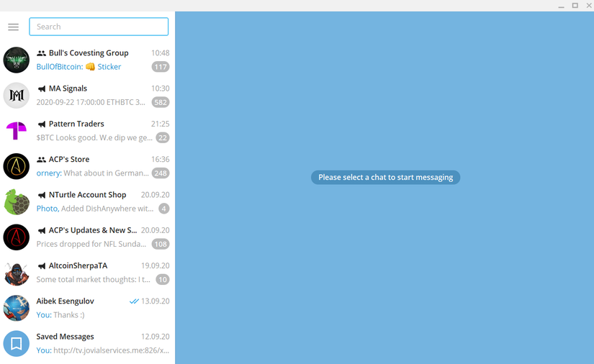Click the 248 unread badge
The image size is (594, 364).
point(161,173)
